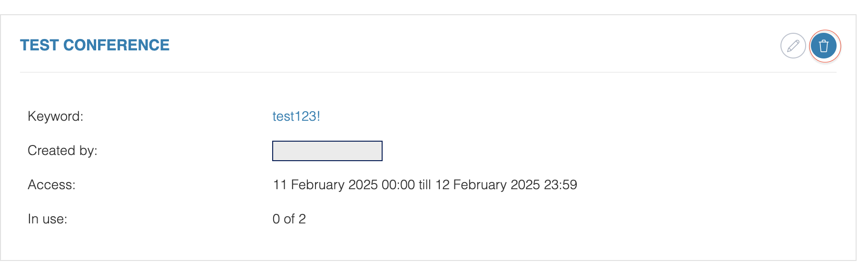Click the word TEST in the heading
The image size is (868, 270).
pyautogui.click(x=39, y=45)
